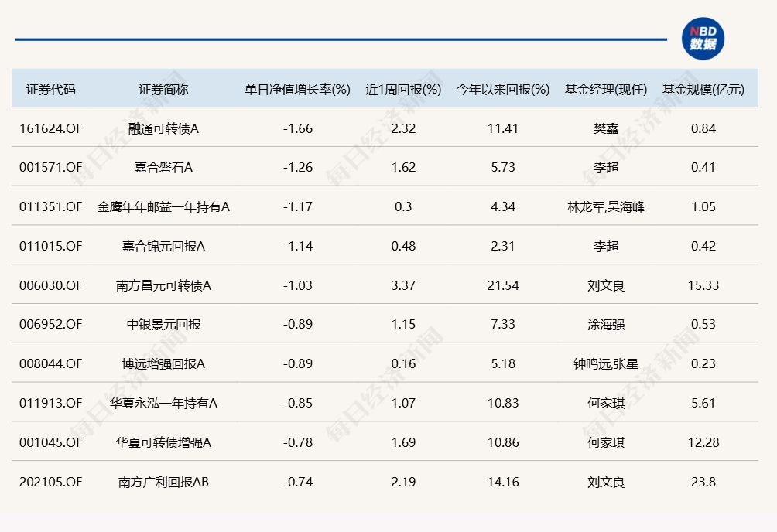The height and width of the screenshot is (532, 777).
Task: Click weekly return value 3.37
Action: (x=403, y=285)
